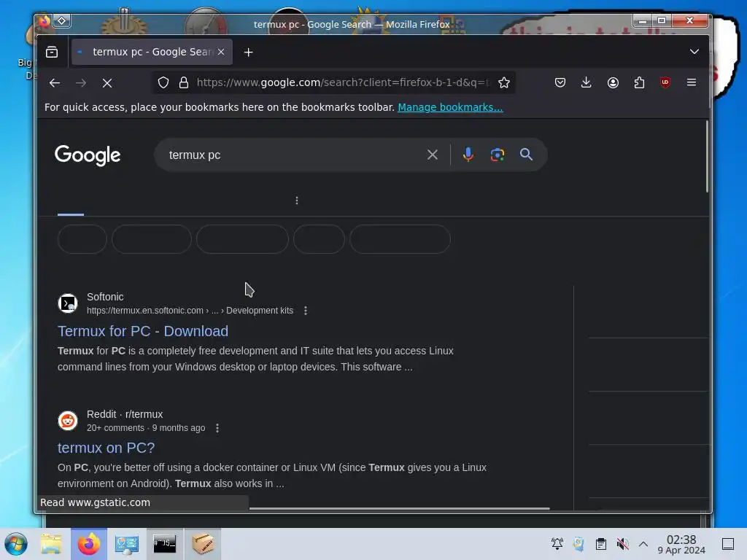The width and height of the screenshot is (747, 560).
Task: Open recent browsing Firefox View
Action: tap(52, 52)
